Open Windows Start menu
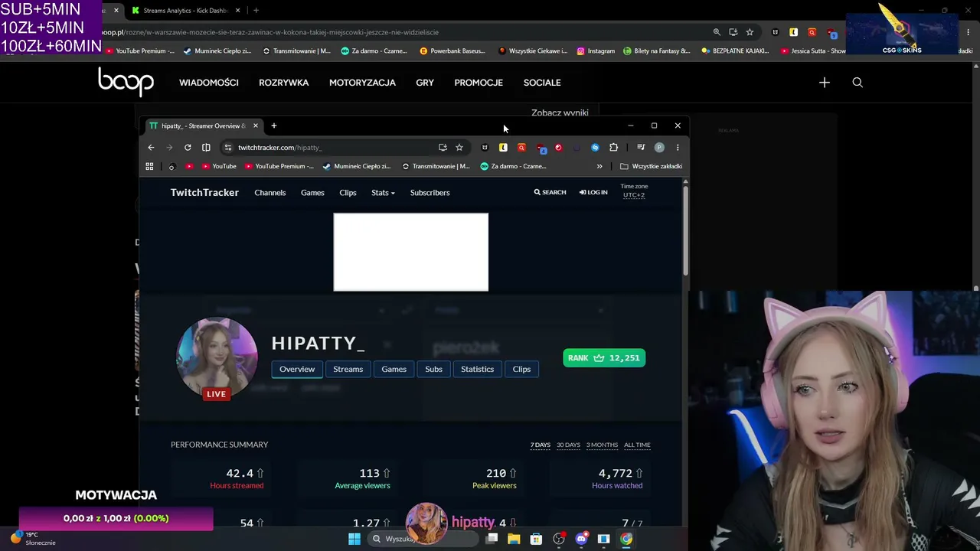Screen dimensions: 980x551 click(x=354, y=539)
